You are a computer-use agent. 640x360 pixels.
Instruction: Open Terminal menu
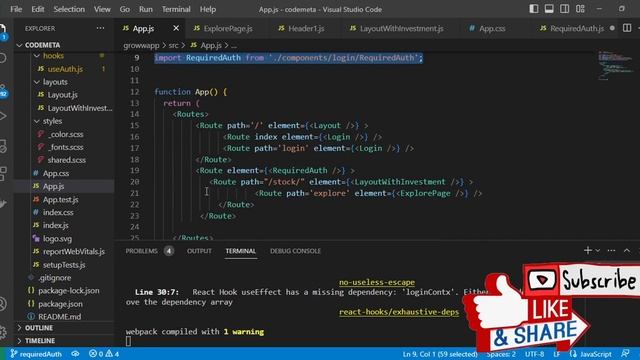click(176, 9)
